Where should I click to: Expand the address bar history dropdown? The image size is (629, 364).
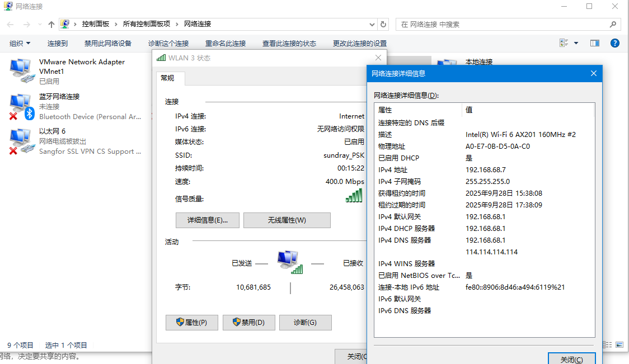[x=373, y=25]
